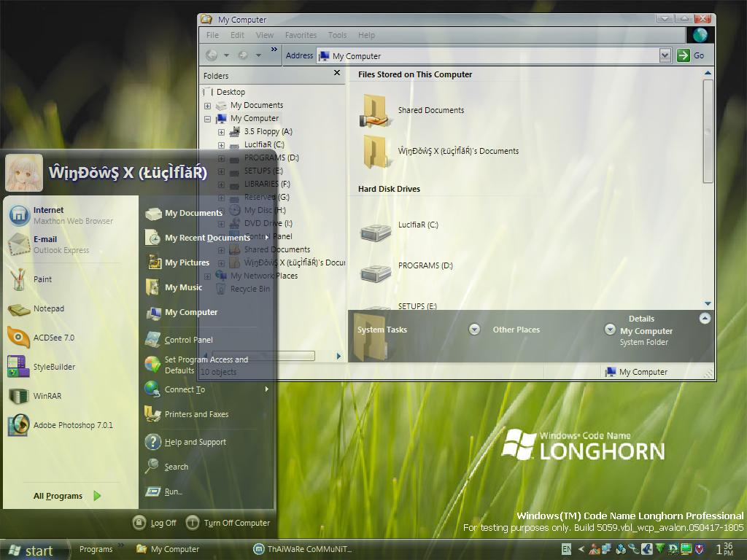The width and height of the screenshot is (747, 560).
Task: Click Turn Off Computer button
Action: (x=228, y=523)
